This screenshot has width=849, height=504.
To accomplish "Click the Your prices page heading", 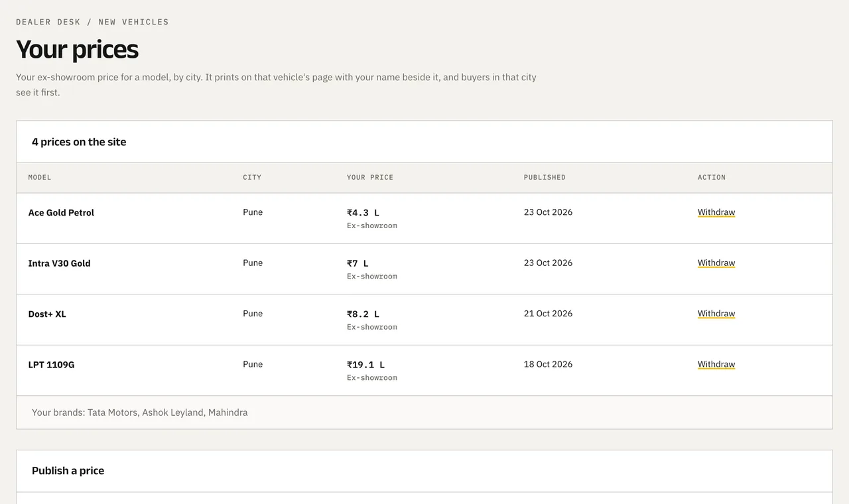I will click(77, 50).
